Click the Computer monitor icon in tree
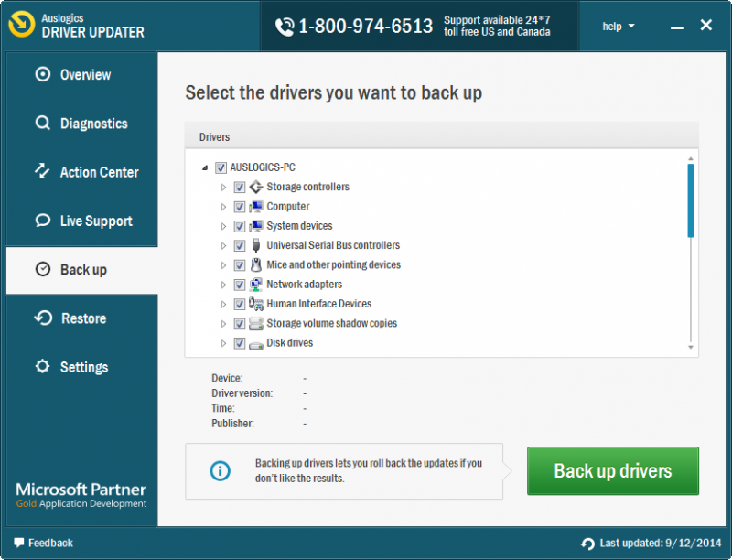The image size is (732, 560). tap(256, 206)
